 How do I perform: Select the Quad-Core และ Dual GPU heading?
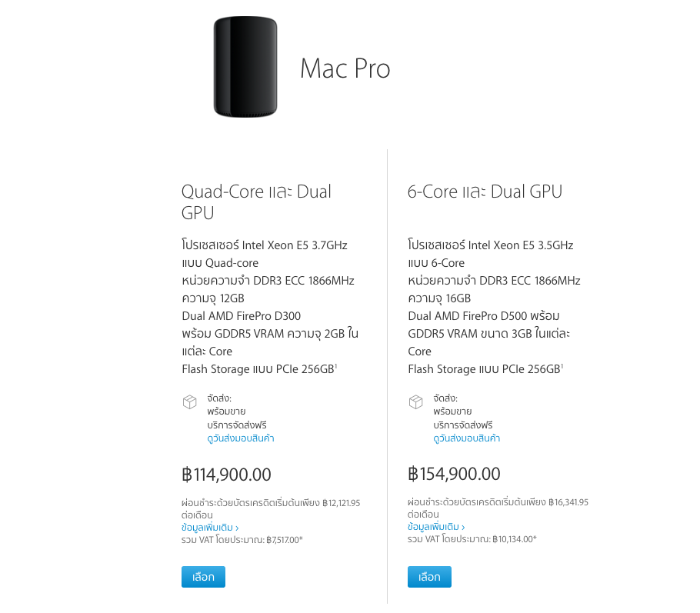tap(256, 202)
